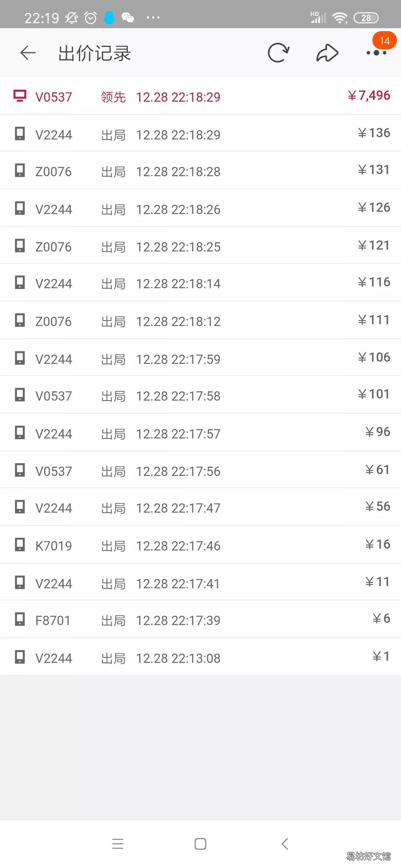Tap the phone icon beside F8701 bid

pos(20,619)
